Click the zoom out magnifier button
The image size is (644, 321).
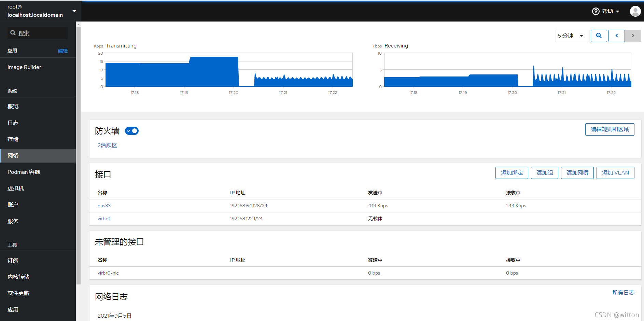coord(599,36)
